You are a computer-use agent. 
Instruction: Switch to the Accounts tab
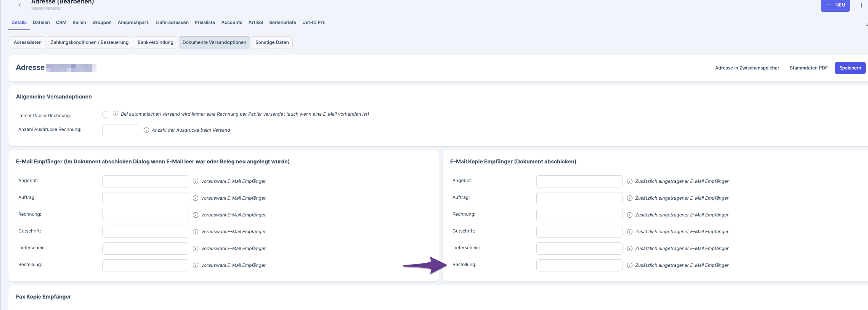coord(232,23)
